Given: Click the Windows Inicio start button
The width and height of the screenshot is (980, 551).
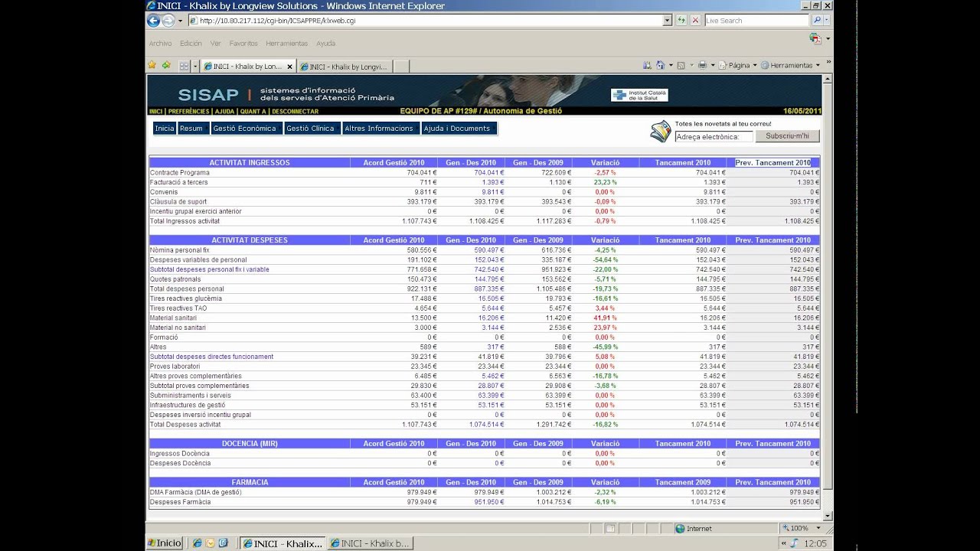Looking at the screenshot, I should pos(165,543).
